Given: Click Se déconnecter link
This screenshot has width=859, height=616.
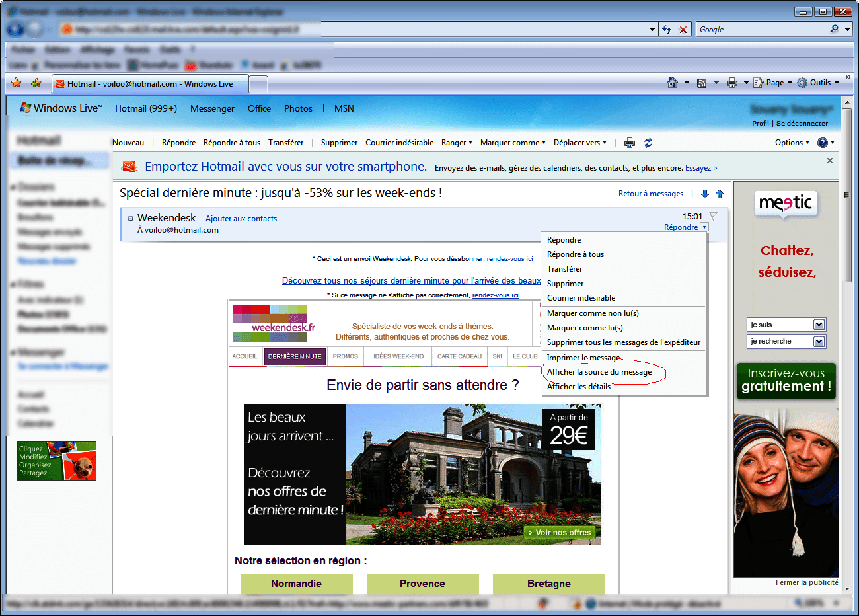Looking at the screenshot, I should pos(802,123).
